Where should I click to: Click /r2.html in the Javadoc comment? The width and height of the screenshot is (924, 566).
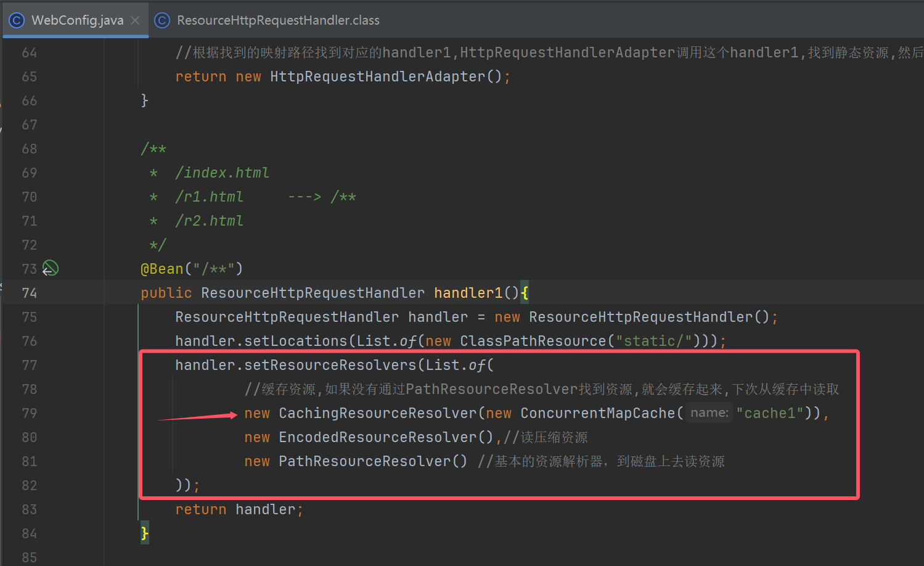pos(210,221)
